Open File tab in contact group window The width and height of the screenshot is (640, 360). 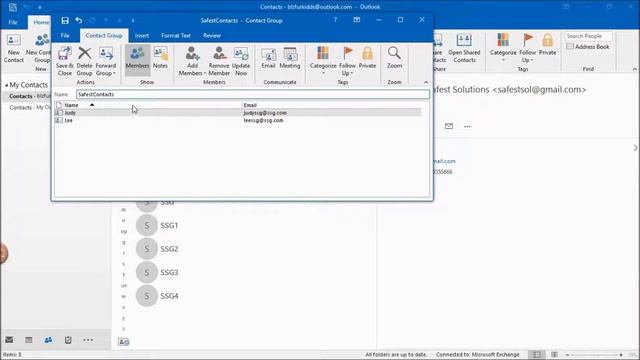pos(65,36)
